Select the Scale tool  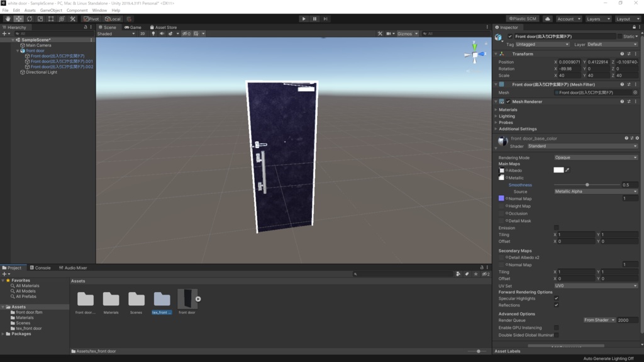[x=40, y=19]
